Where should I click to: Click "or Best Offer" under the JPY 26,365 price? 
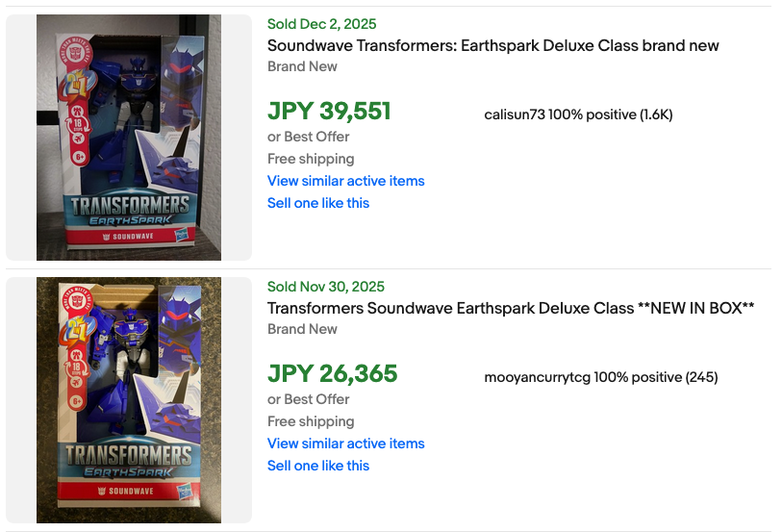(x=308, y=399)
